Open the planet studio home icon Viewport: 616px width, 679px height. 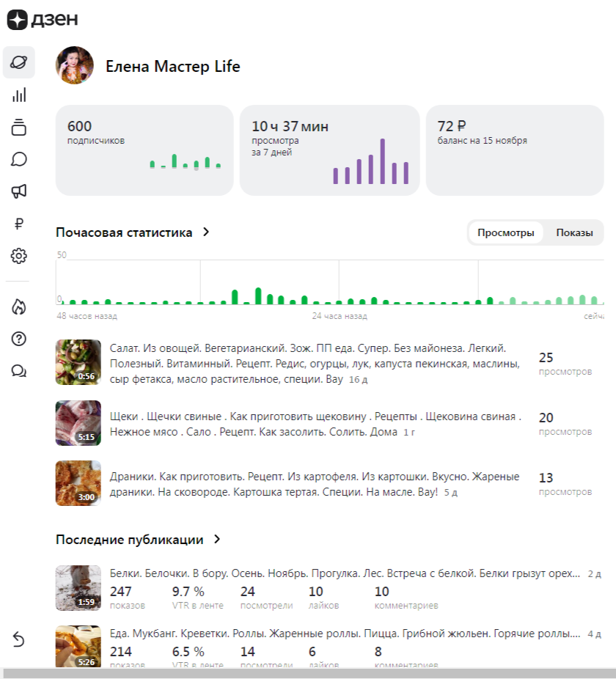click(x=19, y=62)
